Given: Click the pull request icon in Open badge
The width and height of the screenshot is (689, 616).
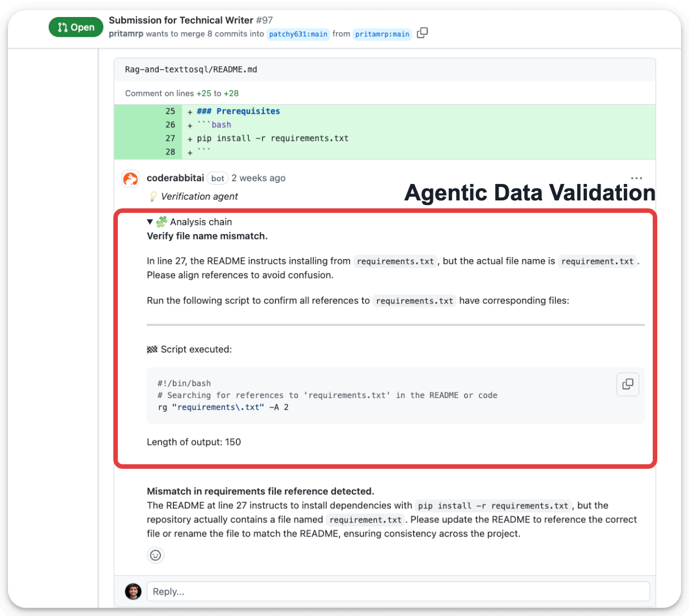Looking at the screenshot, I should click(62, 27).
